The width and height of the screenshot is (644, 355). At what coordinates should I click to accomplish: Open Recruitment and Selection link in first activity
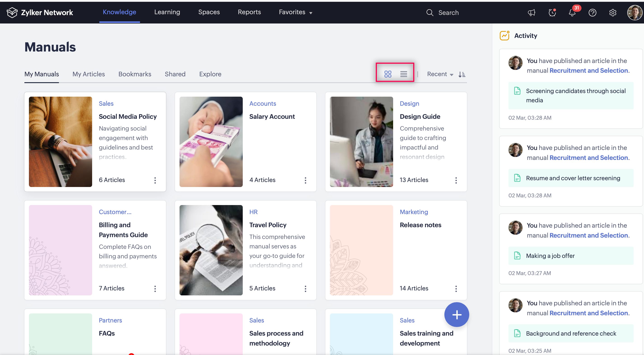pyautogui.click(x=588, y=70)
